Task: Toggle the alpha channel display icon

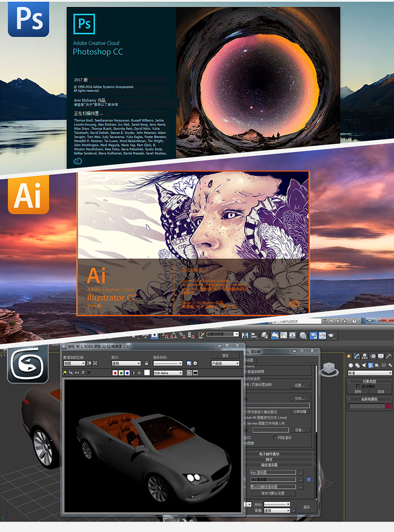Action: [133, 373]
